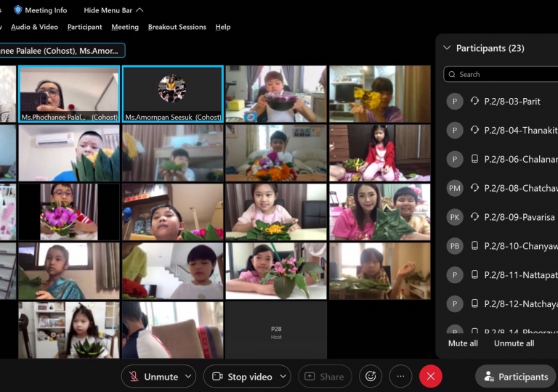558x392 pixels.
Task: Open the more options ellipsis button
Action: [x=401, y=376]
